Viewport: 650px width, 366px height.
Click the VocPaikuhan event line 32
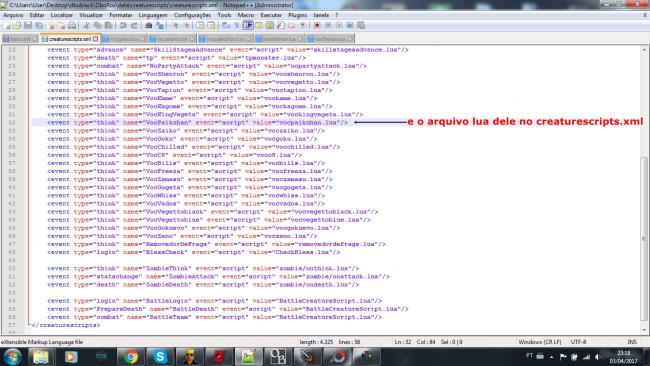(x=197, y=123)
